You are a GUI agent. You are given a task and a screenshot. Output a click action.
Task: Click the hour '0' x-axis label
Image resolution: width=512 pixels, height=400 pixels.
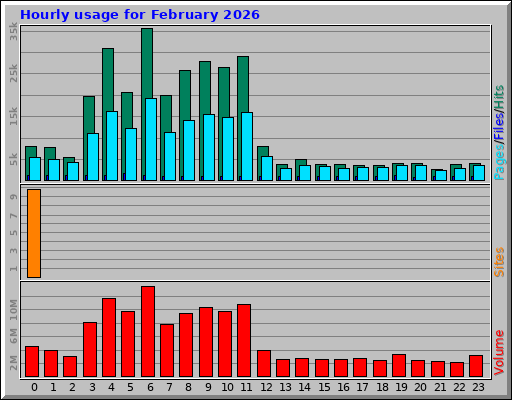tap(34, 387)
